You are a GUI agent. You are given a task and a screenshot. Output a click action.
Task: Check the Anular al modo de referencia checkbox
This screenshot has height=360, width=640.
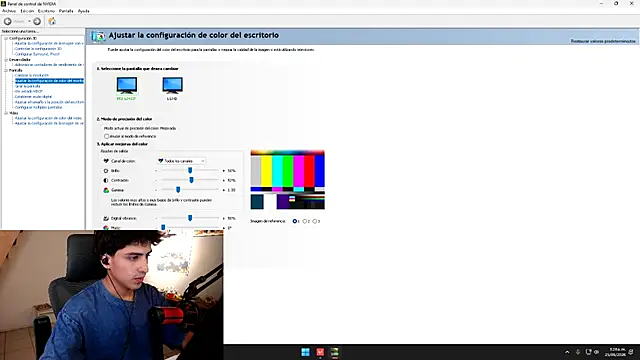[107, 136]
